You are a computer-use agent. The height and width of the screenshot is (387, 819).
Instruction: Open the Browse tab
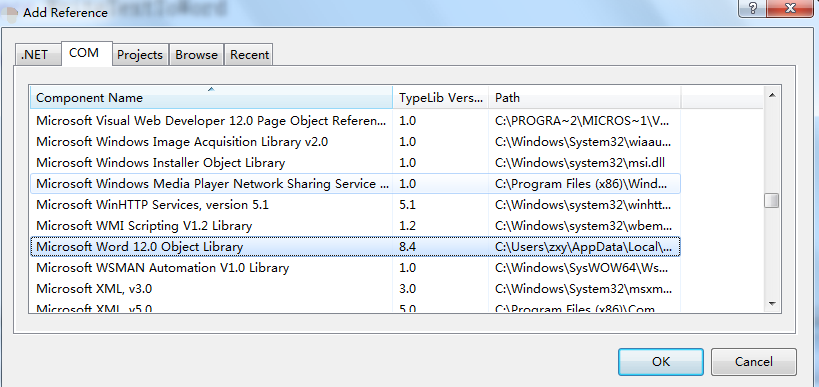pos(196,55)
